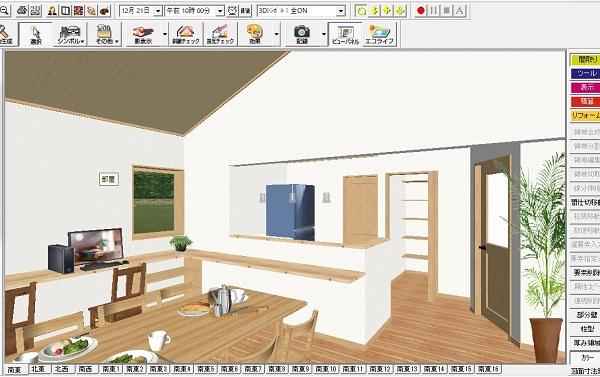This screenshot has height=377, width=600.
Task: Switch to the 北東 view tab
Action: [x=38, y=369]
